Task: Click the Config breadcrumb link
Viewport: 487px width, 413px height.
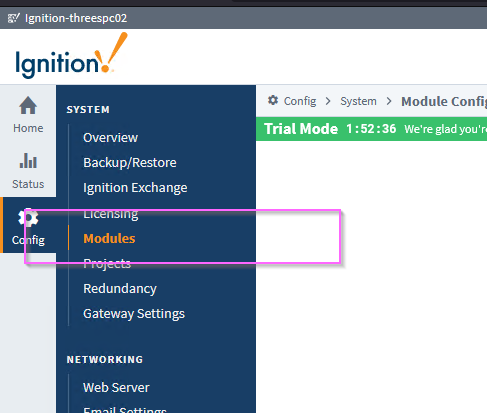Action: click(x=300, y=101)
